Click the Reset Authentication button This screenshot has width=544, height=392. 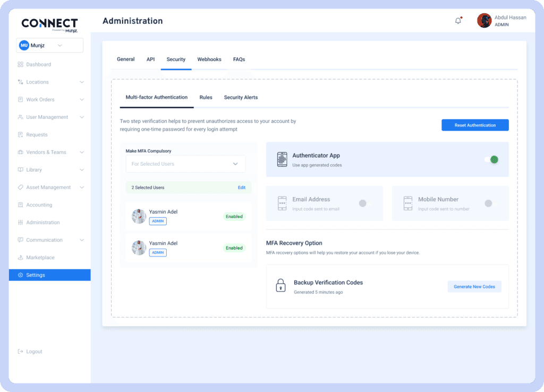point(475,125)
